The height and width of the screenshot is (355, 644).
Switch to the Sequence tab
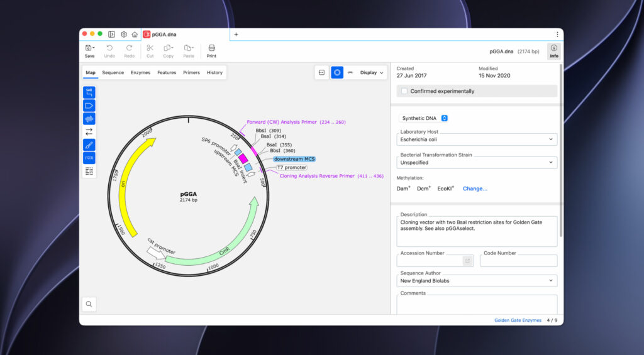[x=113, y=73]
